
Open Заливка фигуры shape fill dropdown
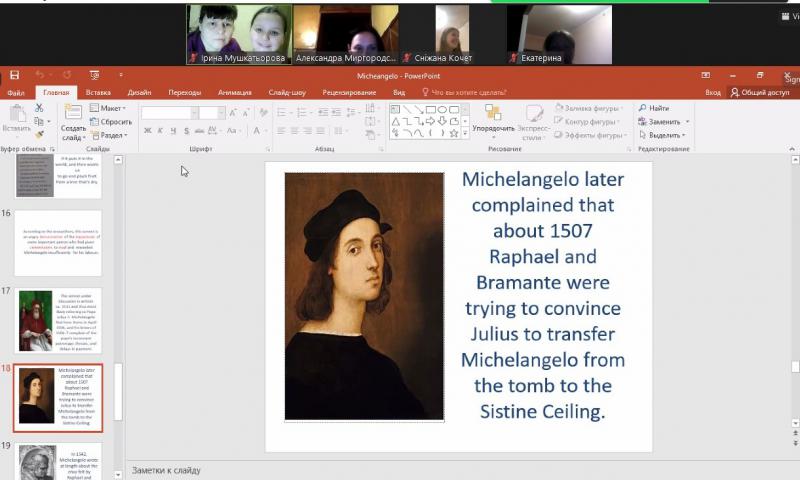[588, 108]
